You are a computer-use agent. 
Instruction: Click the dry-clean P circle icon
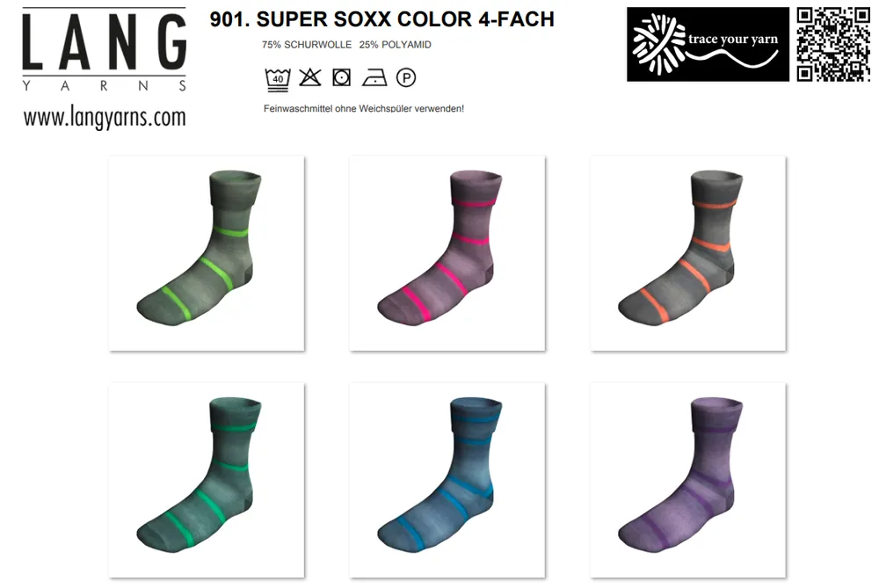[x=406, y=77]
